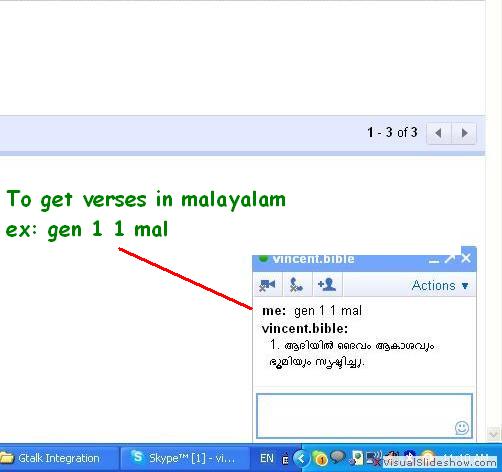Open the Skype tray icon with notification badge
The image size is (502, 472).
(319, 459)
